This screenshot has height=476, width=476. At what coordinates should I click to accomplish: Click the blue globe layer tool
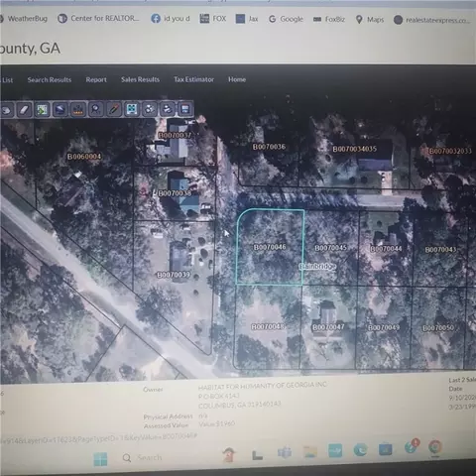pos(59,109)
